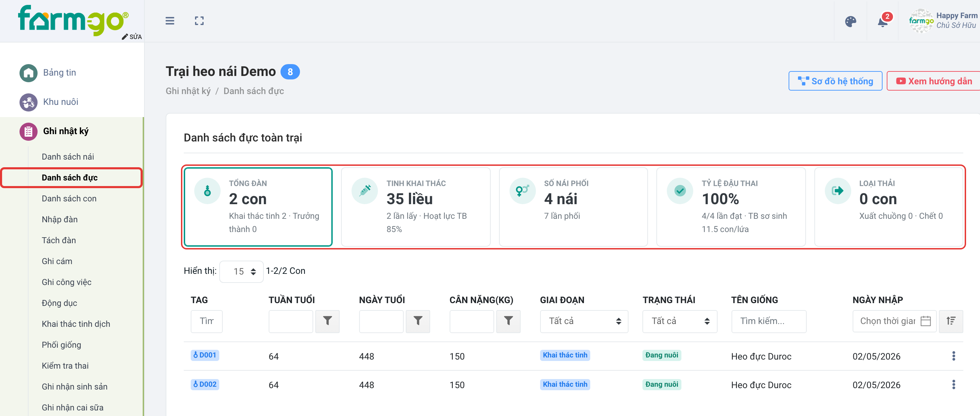Click the TUẦN TUỔI filter input field
This screenshot has height=416, width=980.
coord(291,321)
